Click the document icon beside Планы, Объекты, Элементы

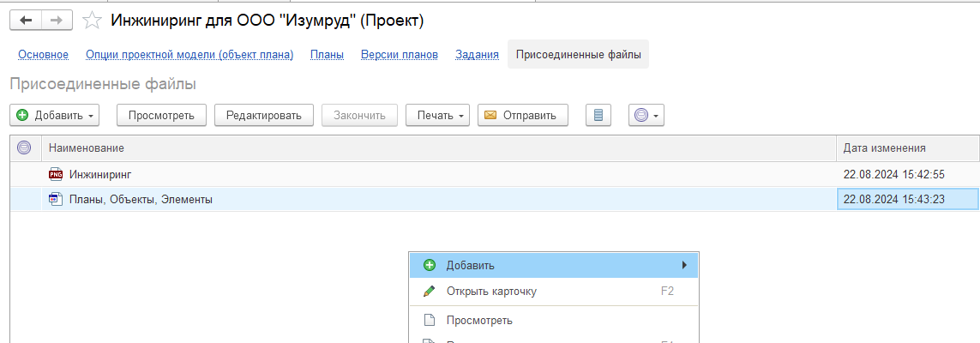click(56, 199)
